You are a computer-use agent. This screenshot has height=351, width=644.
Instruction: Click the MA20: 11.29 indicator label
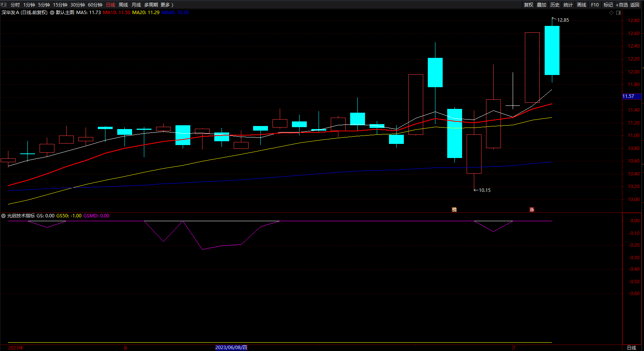(146, 13)
